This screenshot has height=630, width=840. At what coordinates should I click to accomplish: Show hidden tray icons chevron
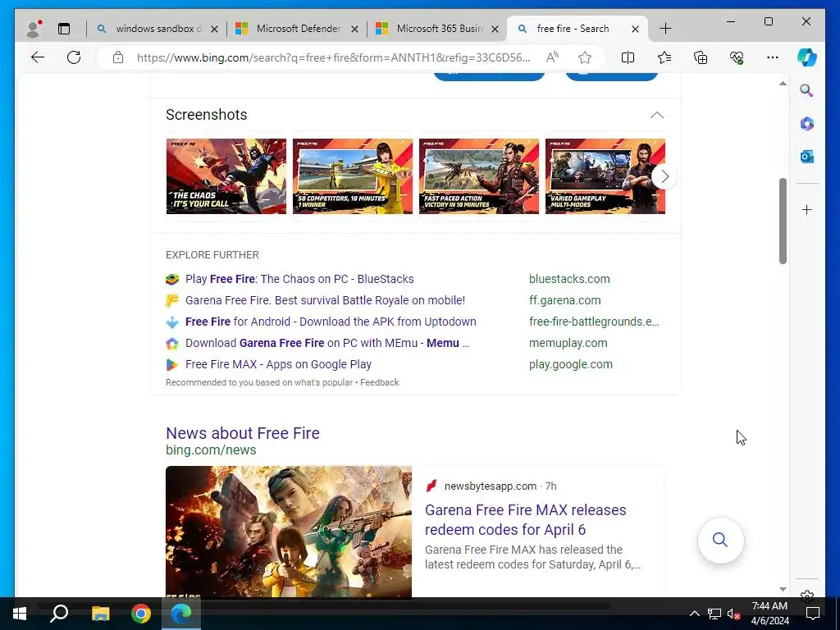click(694, 614)
